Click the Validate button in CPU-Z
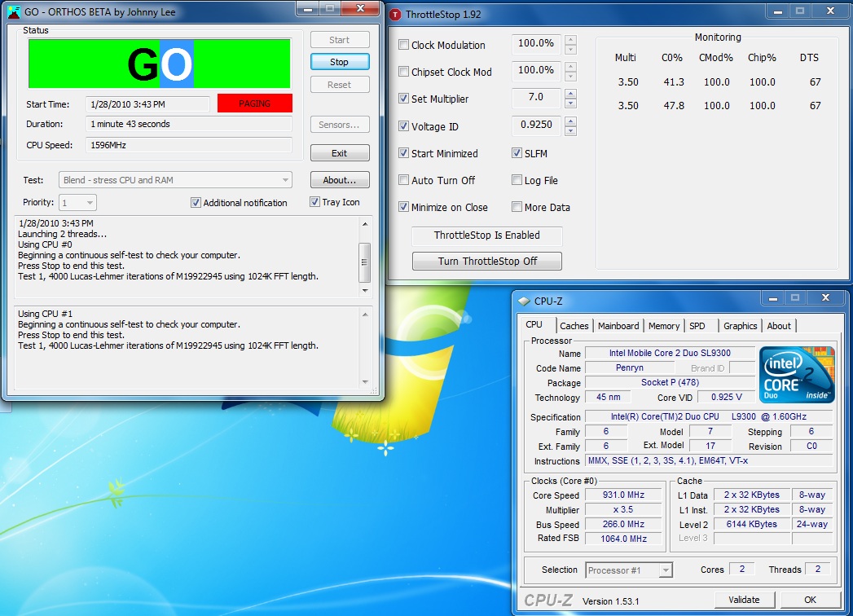 (x=744, y=600)
